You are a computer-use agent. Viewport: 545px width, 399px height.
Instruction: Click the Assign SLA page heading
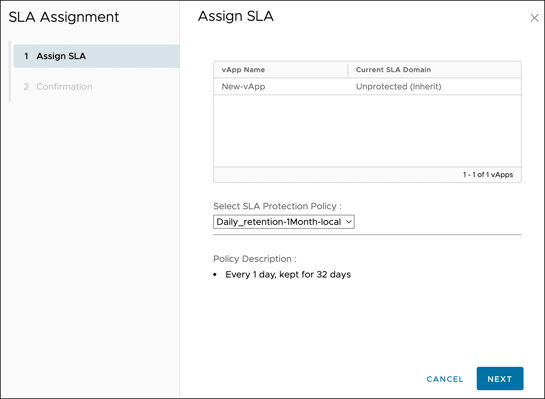pos(236,16)
